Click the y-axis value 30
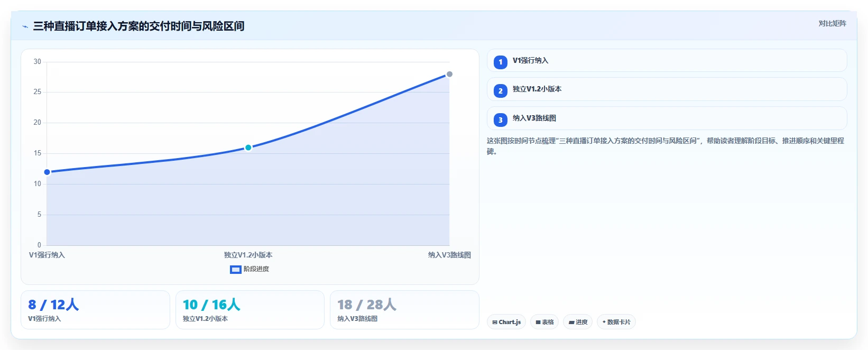This screenshot has width=868, height=350. click(37, 62)
